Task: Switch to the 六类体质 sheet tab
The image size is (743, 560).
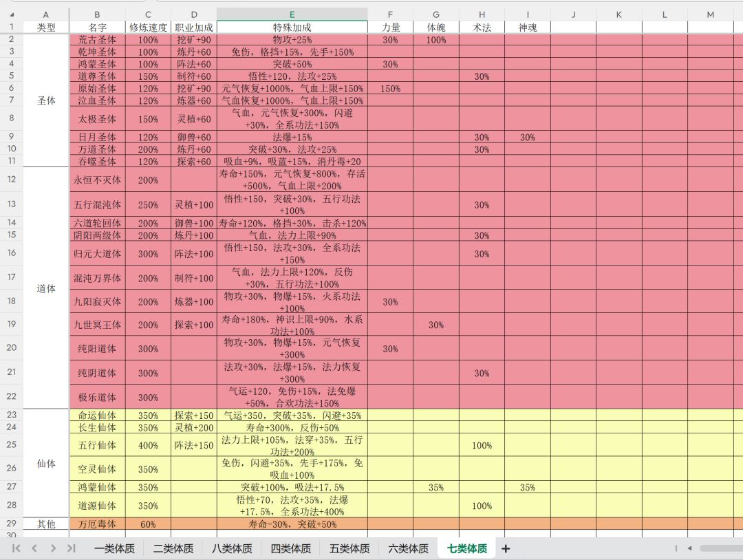Action: 408,548
